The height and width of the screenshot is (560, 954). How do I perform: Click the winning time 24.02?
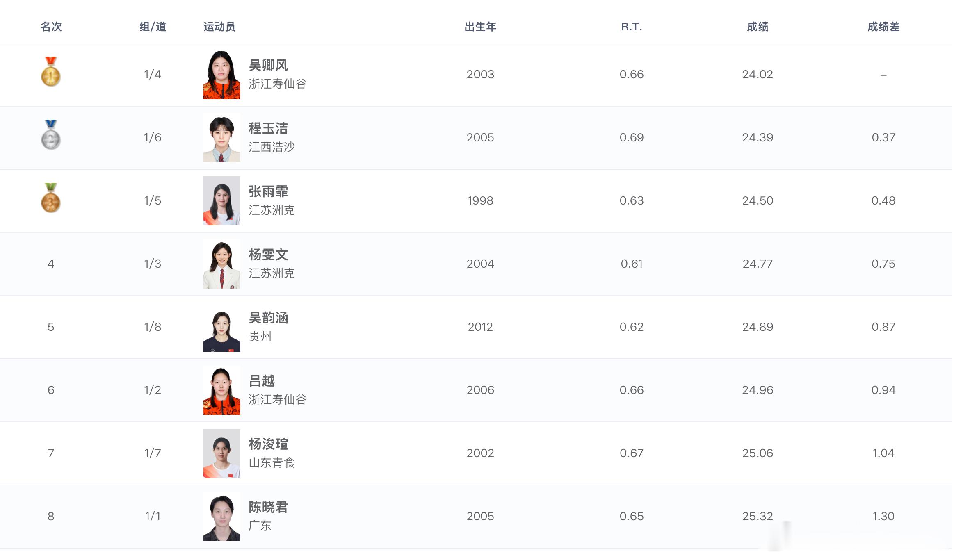[758, 75]
